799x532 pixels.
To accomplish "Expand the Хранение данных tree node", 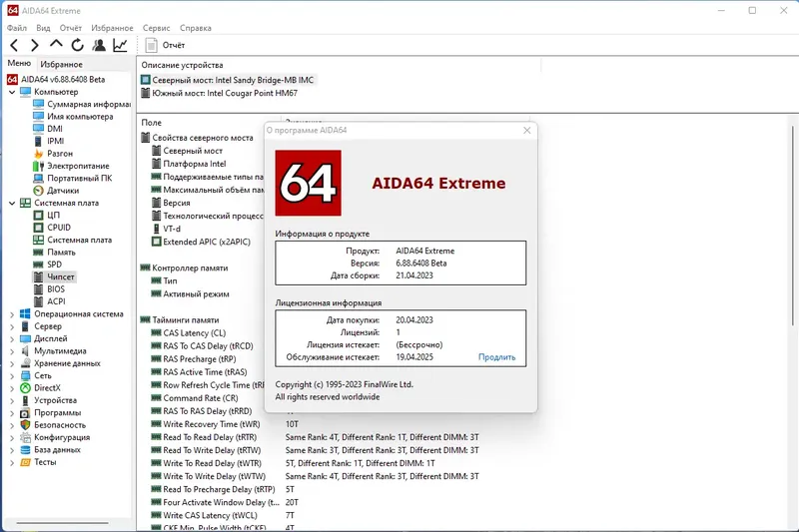I will tap(12, 364).
